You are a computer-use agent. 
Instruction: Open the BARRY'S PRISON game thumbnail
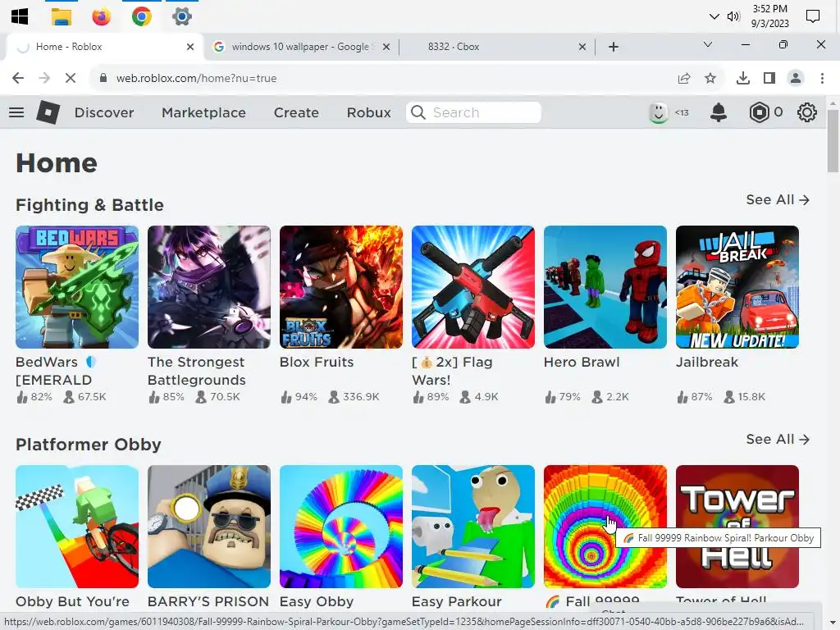209,527
